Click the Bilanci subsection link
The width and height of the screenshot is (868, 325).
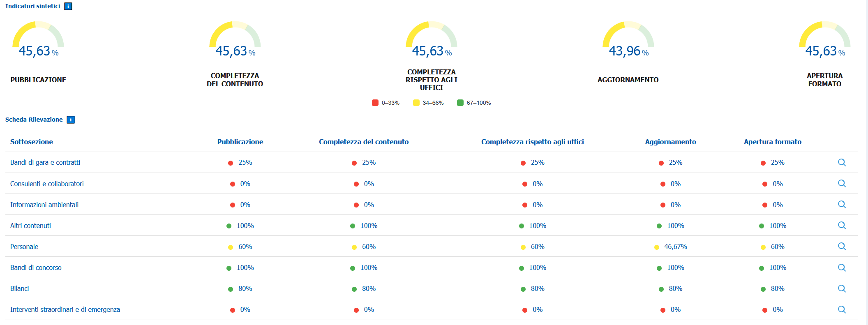pos(19,288)
